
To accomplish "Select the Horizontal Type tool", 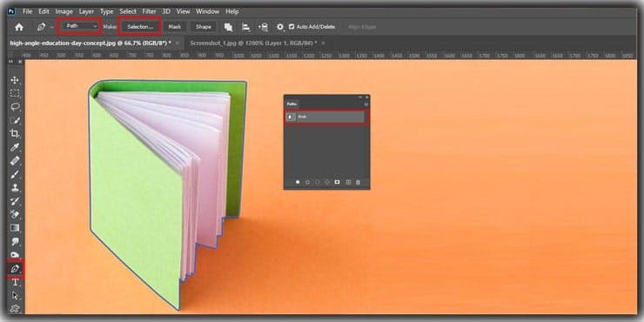I will [15, 282].
